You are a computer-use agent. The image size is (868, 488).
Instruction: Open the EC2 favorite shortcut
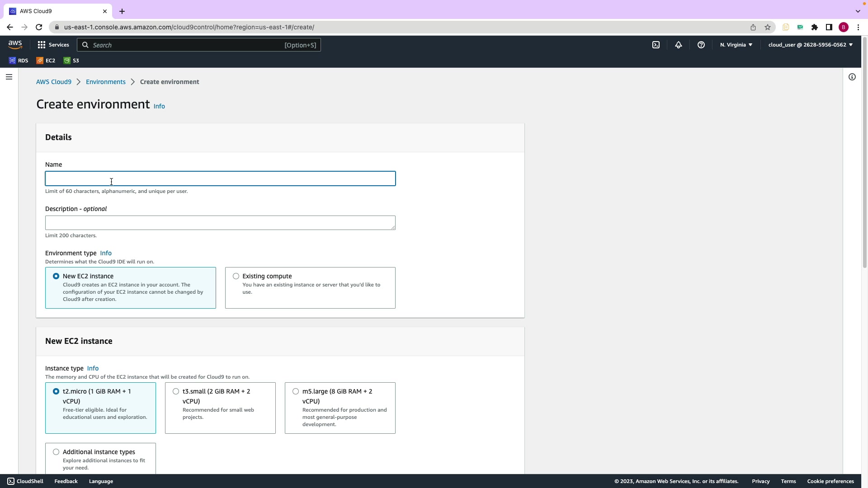pyautogui.click(x=46, y=61)
